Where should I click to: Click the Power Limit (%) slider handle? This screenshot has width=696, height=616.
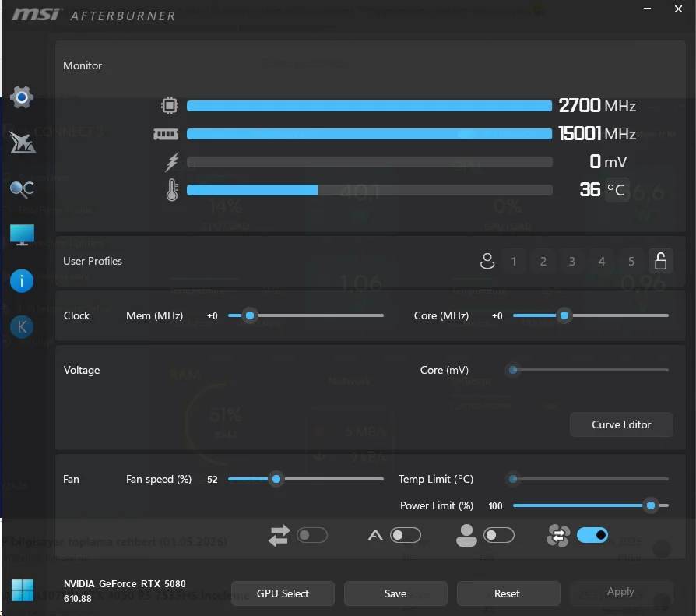(651, 505)
